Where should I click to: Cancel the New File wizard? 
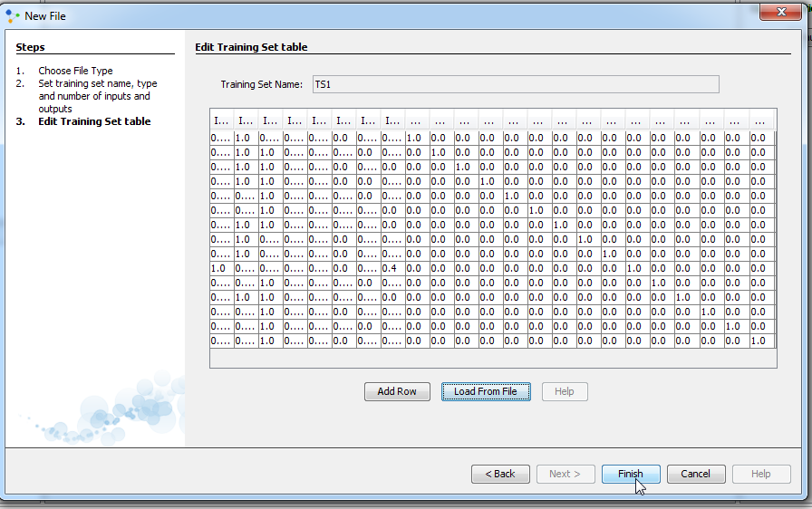point(695,474)
